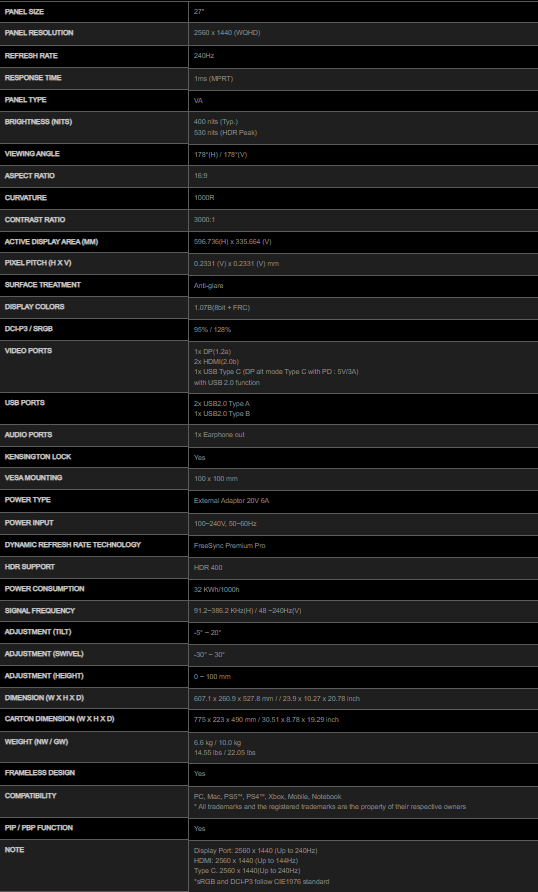Select the Anti-glare surface treatment text
538x892 pixels.
[208, 286]
